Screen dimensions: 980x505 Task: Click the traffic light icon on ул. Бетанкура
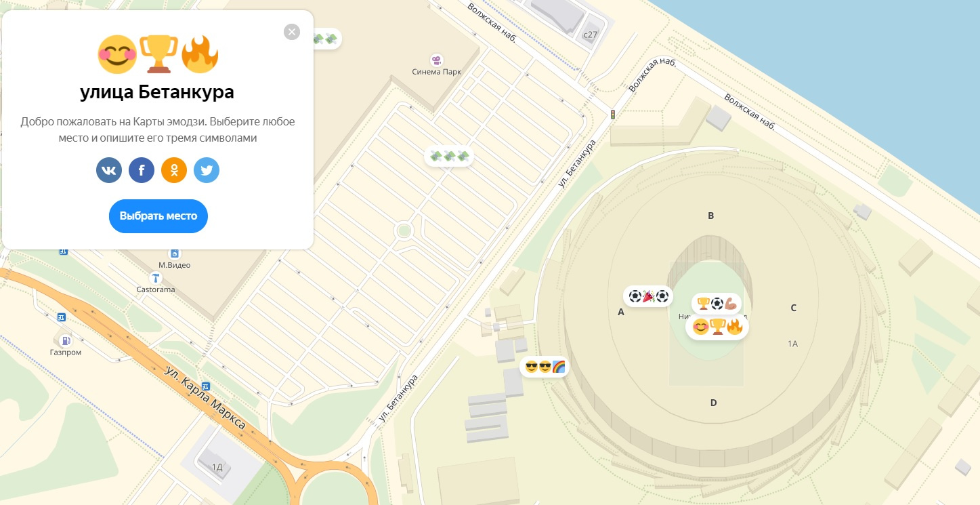coord(613,115)
